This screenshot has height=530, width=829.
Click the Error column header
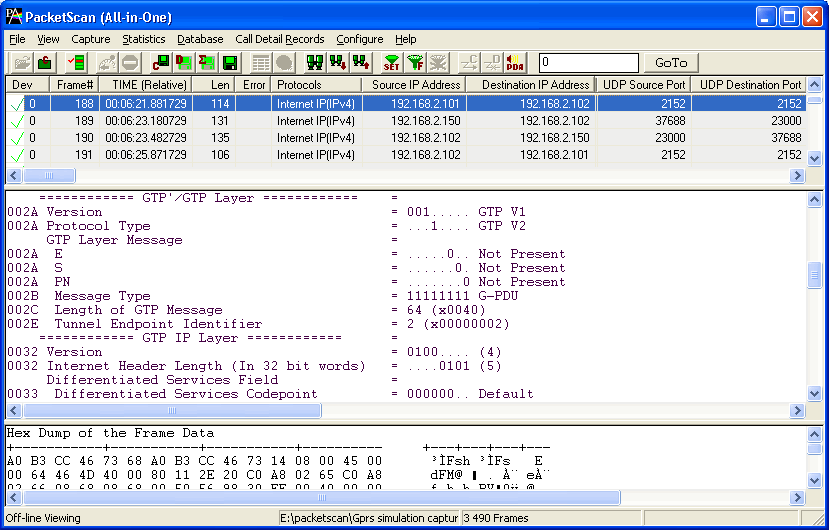click(x=253, y=85)
